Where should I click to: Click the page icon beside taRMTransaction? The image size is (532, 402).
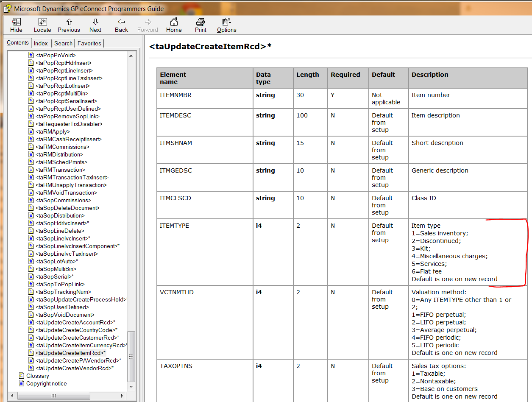point(31,170)
